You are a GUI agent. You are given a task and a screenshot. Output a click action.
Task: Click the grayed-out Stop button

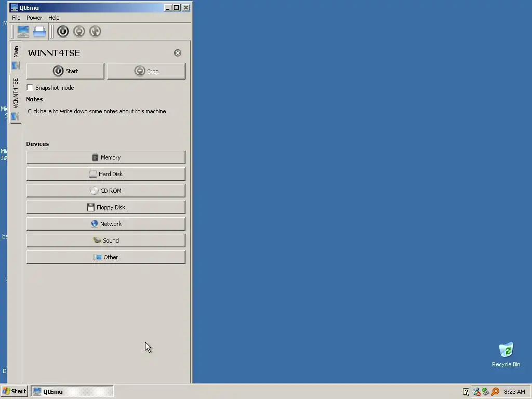146,71
